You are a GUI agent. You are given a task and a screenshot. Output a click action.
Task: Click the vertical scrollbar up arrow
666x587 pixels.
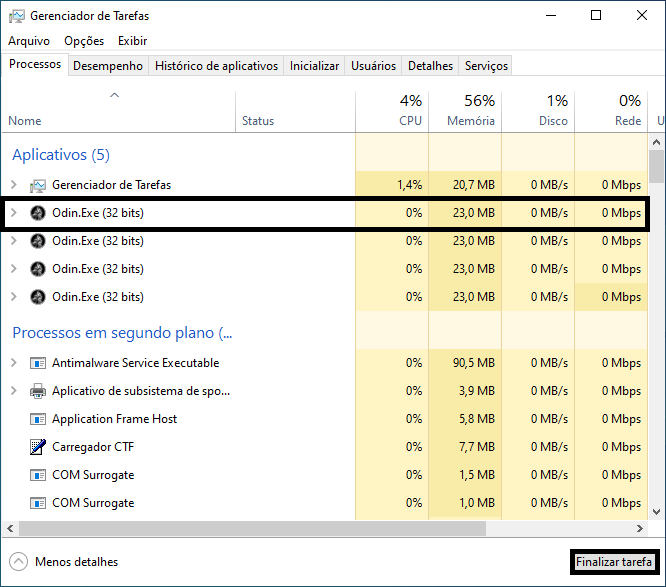[657, 142]
